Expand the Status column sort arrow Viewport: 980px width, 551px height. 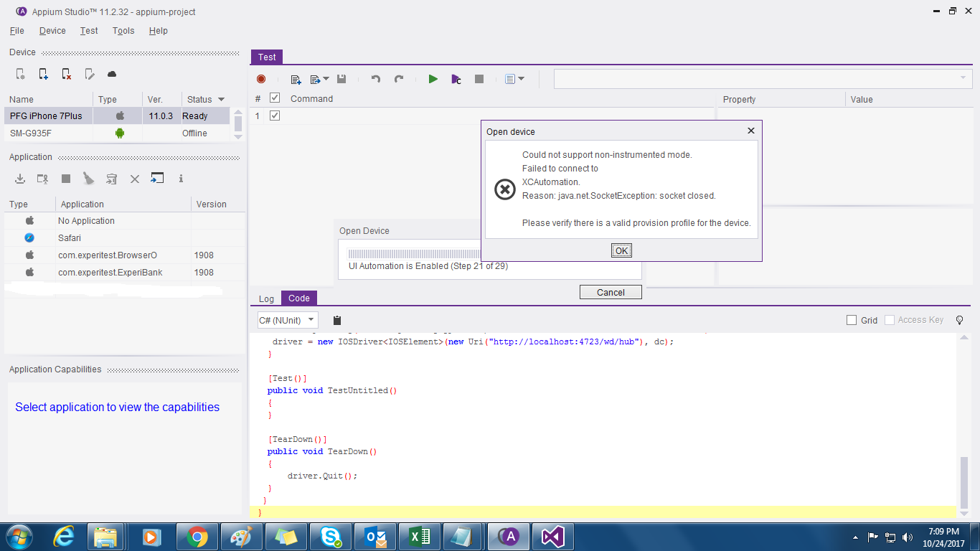point(221,99)
